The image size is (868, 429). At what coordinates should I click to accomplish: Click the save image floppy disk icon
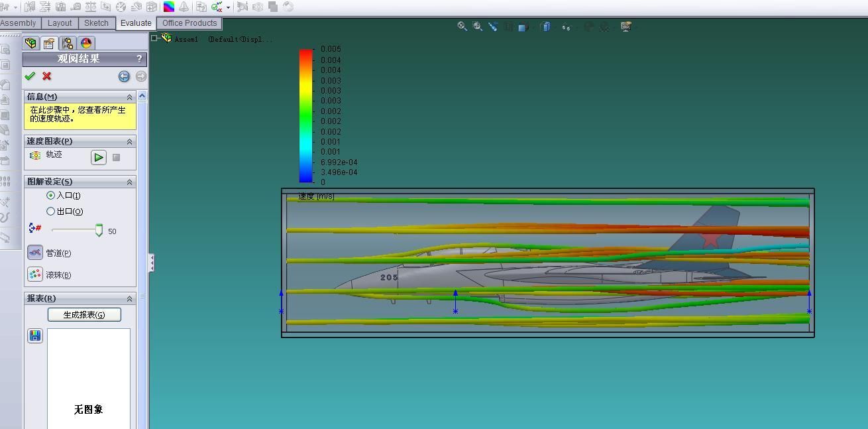[x=35, y=336]
